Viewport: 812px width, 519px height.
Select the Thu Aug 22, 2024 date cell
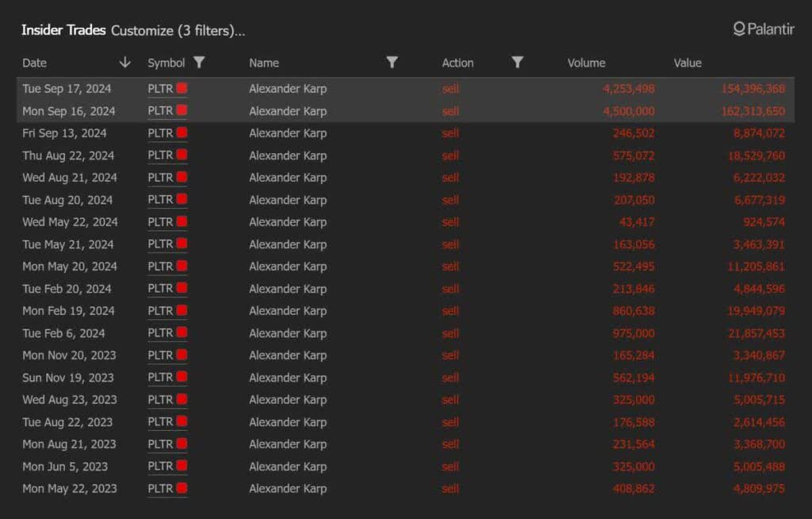[68, 156]
